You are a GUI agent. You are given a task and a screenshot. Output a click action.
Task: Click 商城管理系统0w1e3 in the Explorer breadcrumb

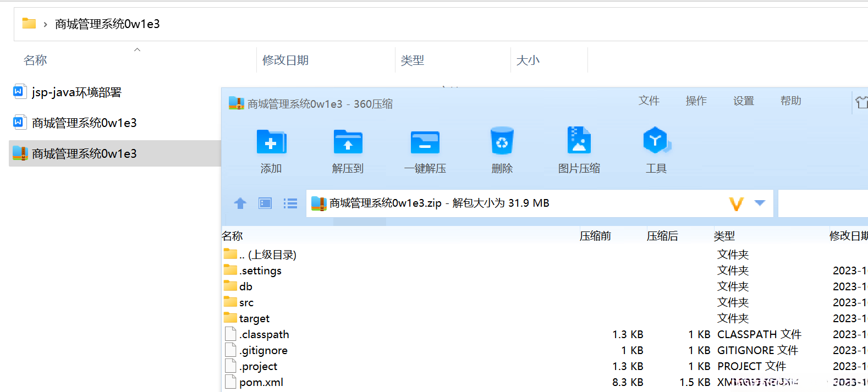[107, 24]
